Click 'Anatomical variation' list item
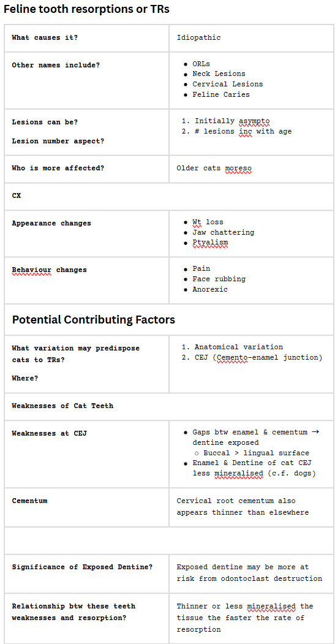 pyautogui.click(x=239, y=347)
